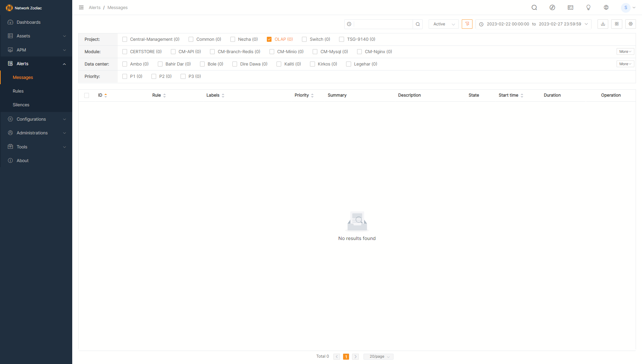Screen dimensions: 642x364
Task: Open the table settings gear icon
Action: (630, 24)
